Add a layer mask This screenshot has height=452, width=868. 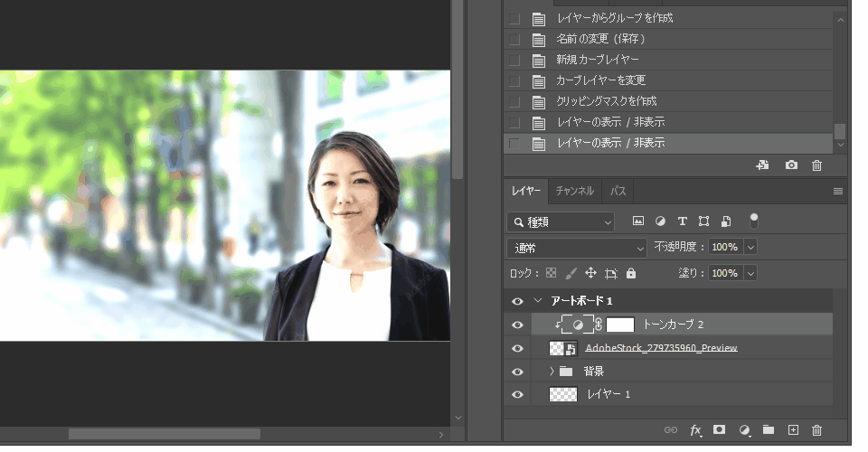coord(719,429)
